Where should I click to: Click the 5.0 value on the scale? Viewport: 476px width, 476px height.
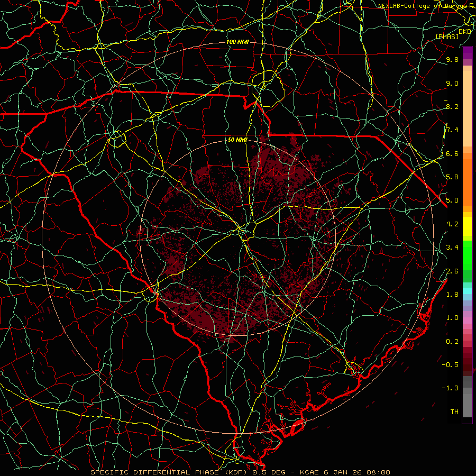tap(452, 200)
